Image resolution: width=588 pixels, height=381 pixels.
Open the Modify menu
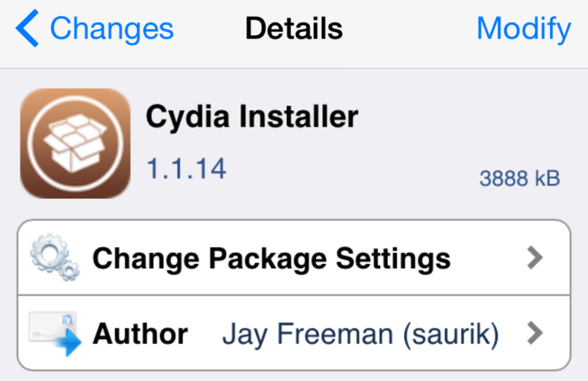[524, 29]
